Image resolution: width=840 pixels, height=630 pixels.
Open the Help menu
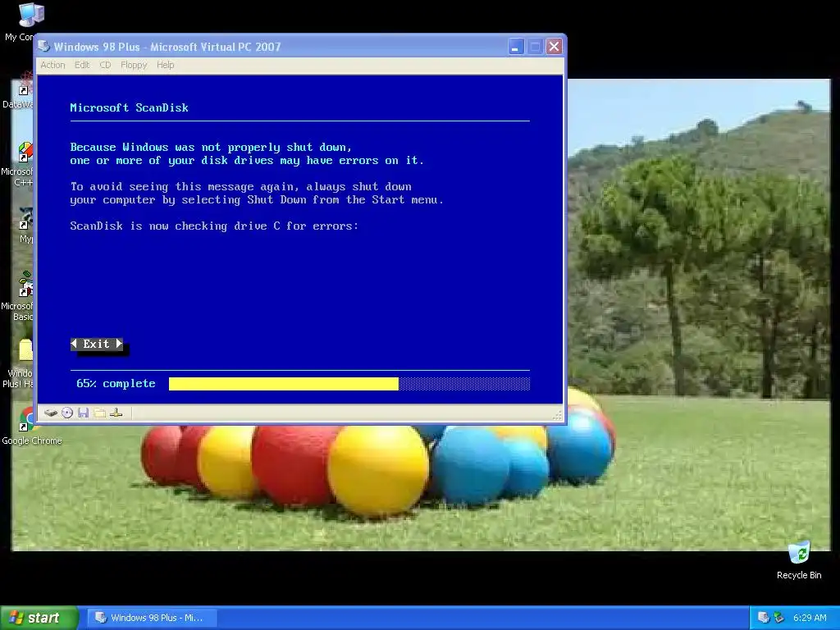[165, 65]
